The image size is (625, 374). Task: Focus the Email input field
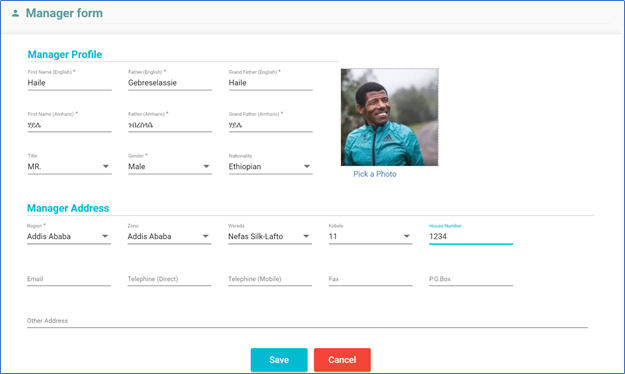[69, 279]
